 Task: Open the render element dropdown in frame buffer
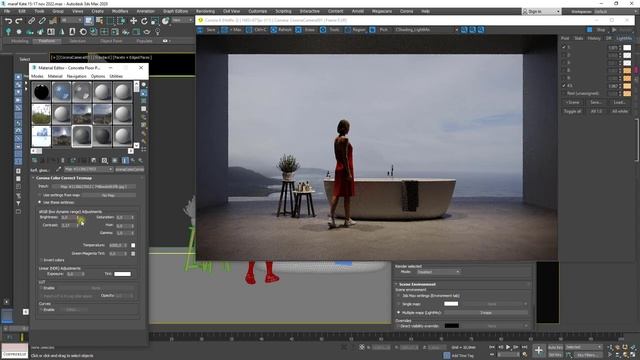(427, 30)
